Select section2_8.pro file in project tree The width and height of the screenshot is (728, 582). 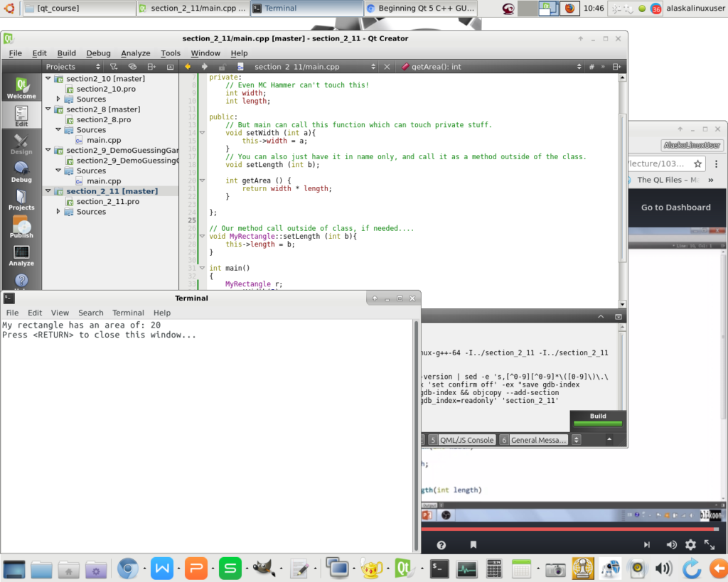103,120
